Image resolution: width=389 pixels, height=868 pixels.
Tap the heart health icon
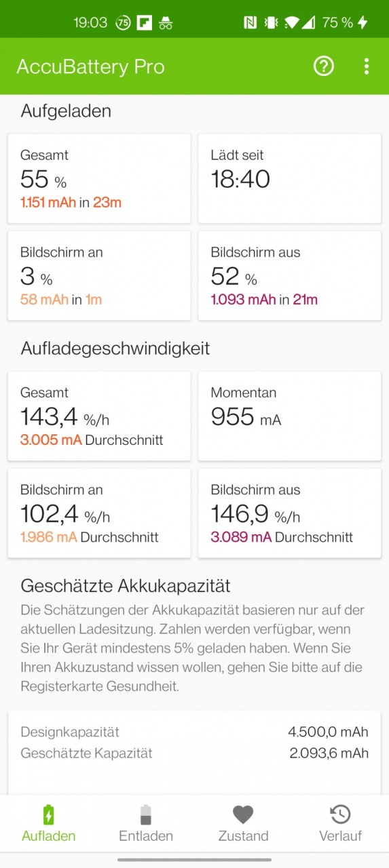click(243, 814)
